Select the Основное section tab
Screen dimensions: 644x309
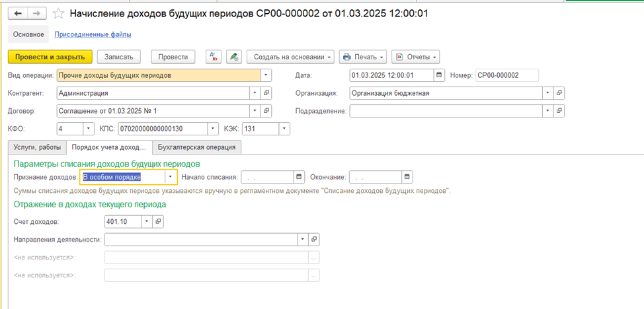point(28,34)
